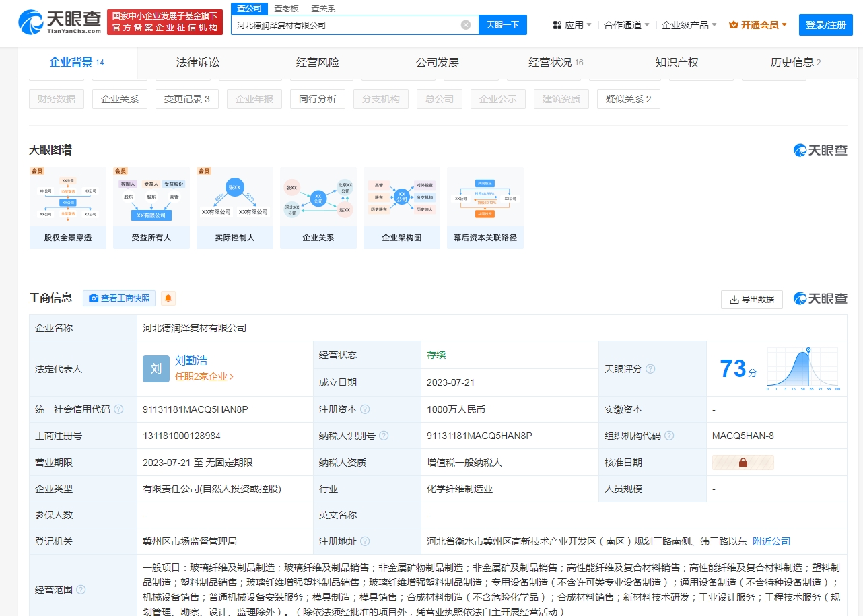Select the 知识产权 tab
This screenshot has width=863, height=616.
(x=677, y=63)
